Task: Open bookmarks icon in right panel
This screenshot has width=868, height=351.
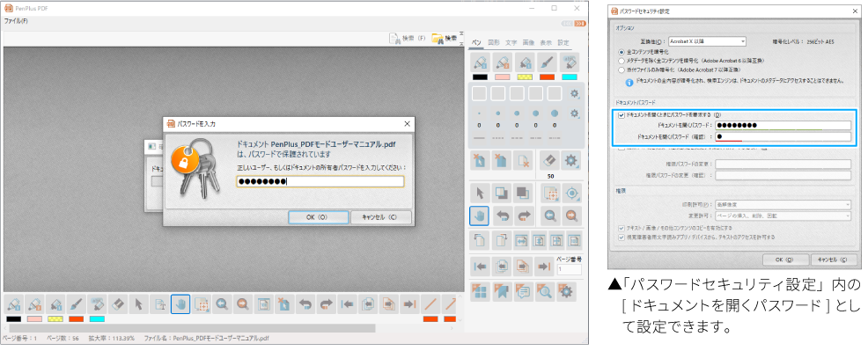Action: [502, 291]
